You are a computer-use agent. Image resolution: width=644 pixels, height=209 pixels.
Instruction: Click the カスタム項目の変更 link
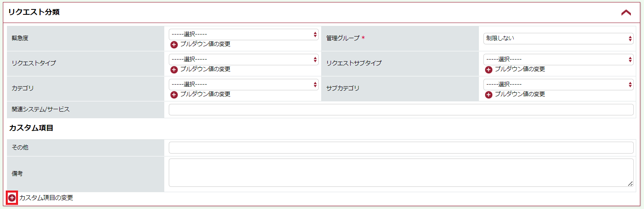[x=46, y=198]
